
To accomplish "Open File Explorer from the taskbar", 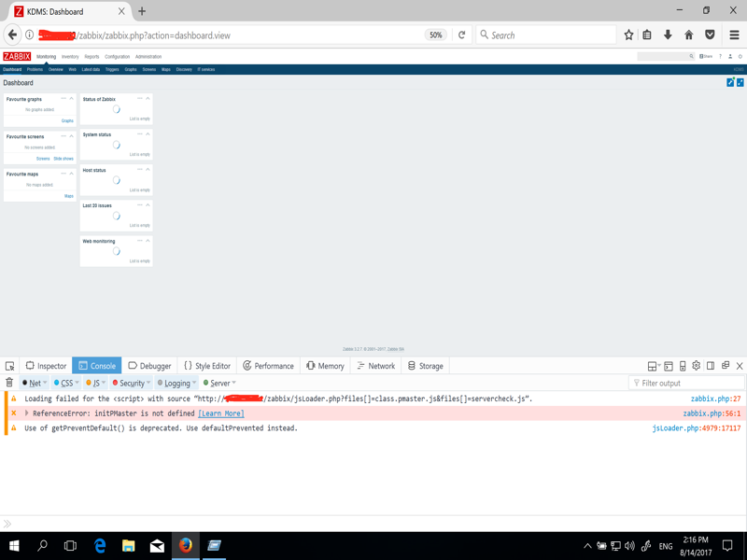I will [x=128, y=546].
